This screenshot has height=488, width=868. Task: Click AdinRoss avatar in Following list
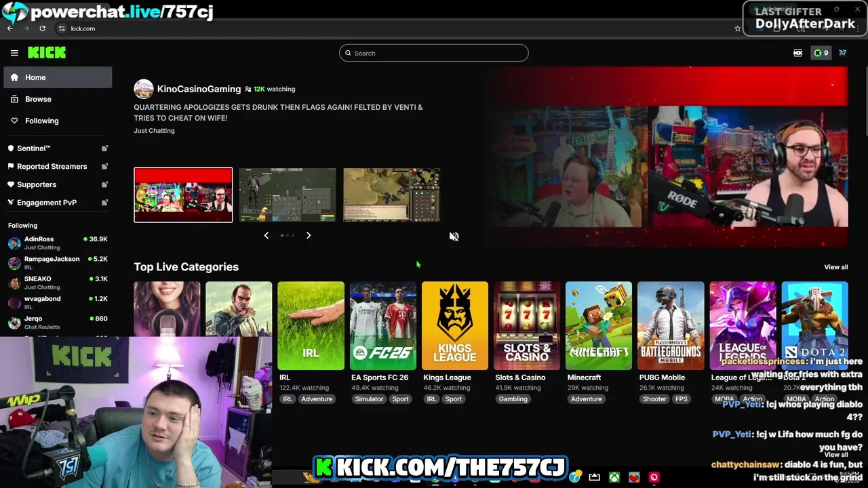click(14, 243)
